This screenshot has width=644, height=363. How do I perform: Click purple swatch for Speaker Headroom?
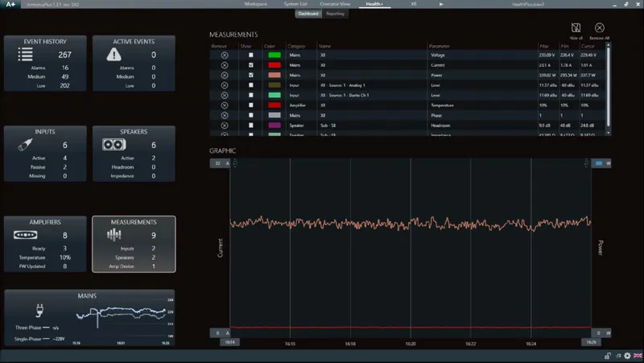coord(275,126)
